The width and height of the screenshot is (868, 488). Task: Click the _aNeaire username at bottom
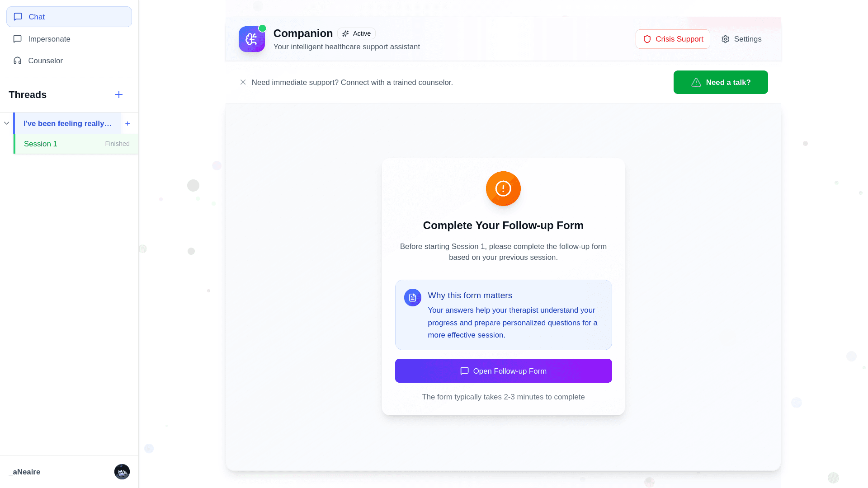[24, 472]
